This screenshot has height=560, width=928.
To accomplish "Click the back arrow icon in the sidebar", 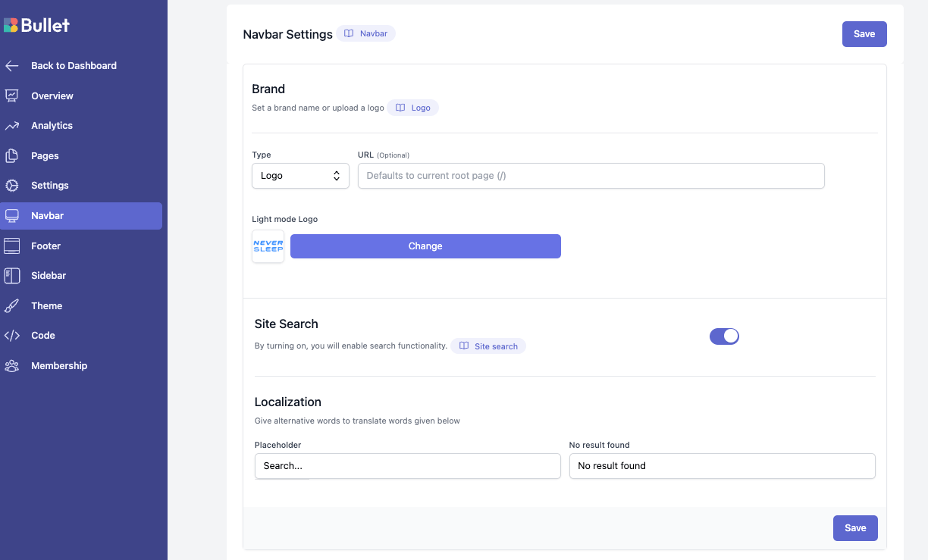I will point(11,66).
